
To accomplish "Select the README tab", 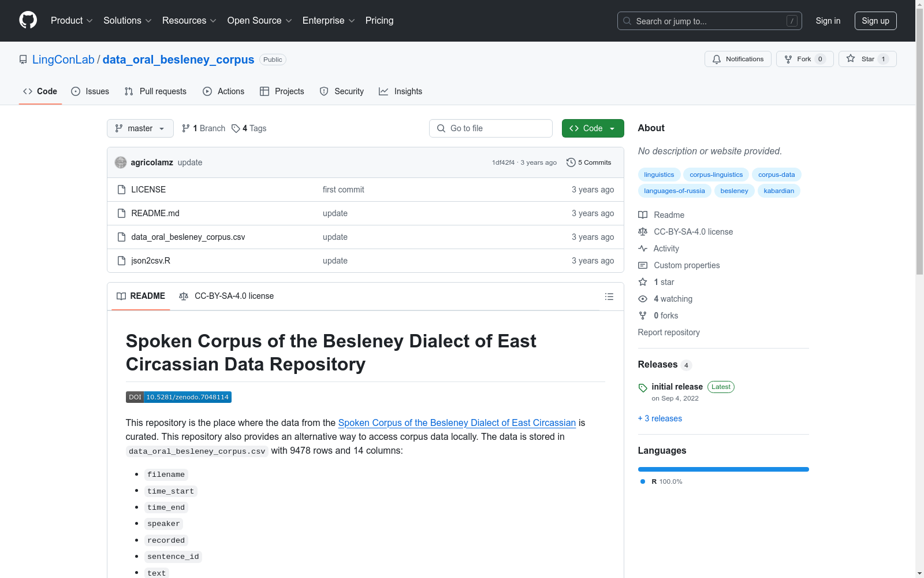I will pyautogui.click(x=141, y=296).
